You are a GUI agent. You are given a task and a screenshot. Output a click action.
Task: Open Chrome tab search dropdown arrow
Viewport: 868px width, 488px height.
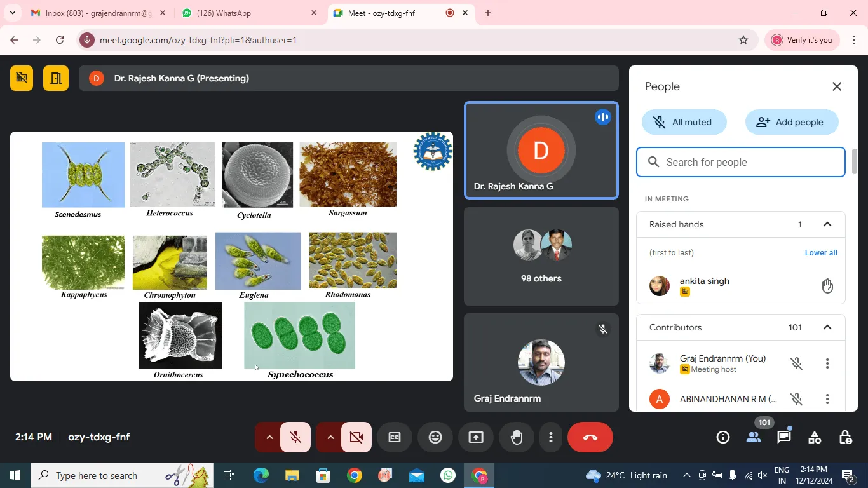pyautogui.click(x=12, y=13)
